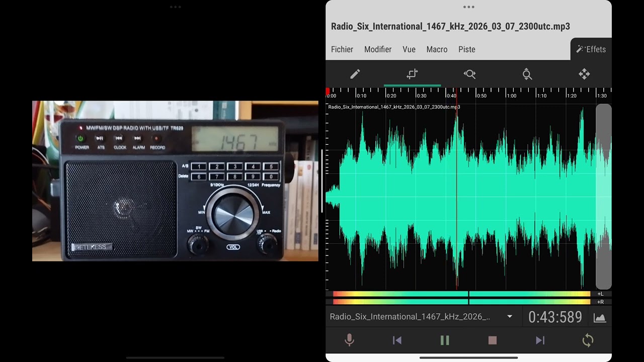644x362 pixels.
Task: Open the Piste menu
Action: coord(467,49)
